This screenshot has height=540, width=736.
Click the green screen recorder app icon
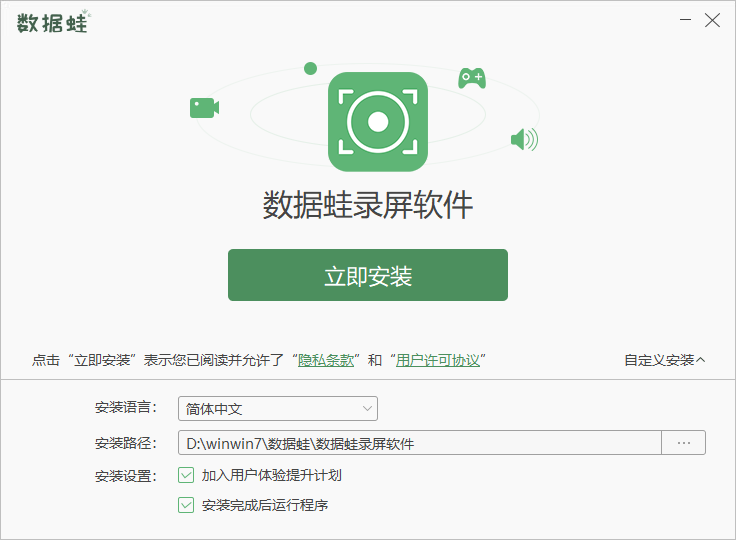[378, 122]
